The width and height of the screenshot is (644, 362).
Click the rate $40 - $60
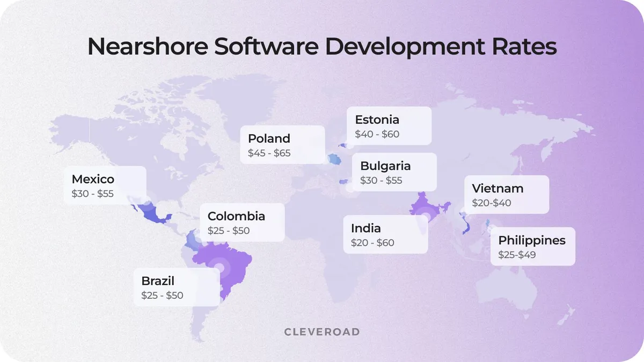point(377,135)
